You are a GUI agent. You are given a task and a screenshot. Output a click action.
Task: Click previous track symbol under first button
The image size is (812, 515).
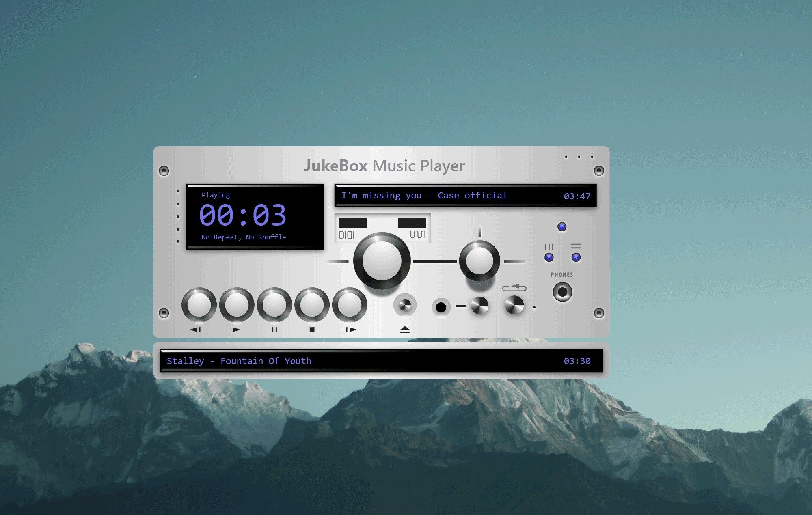[195, 330]
